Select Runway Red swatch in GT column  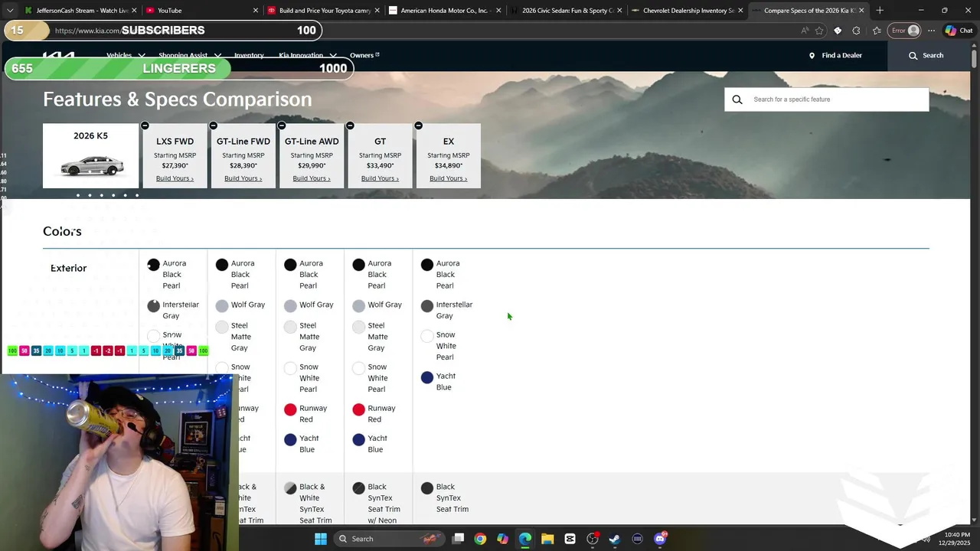point(358,410)
